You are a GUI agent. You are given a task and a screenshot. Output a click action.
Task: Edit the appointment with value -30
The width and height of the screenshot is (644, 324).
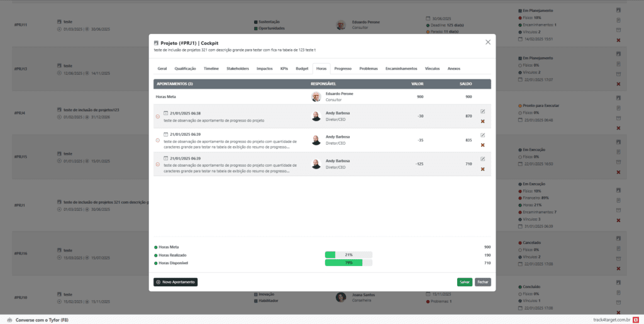(482, 111)
